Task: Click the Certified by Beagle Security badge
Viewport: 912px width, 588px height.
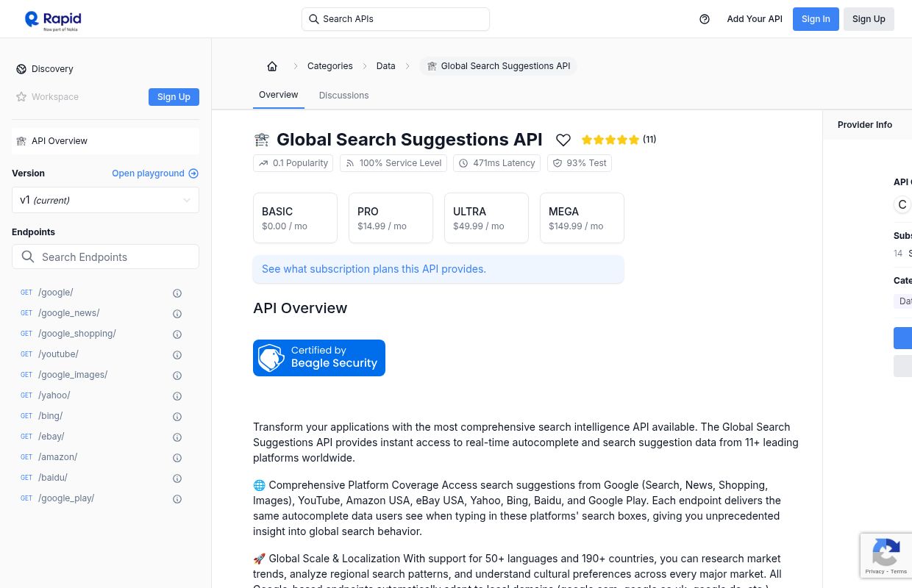Action: point(319,358)
